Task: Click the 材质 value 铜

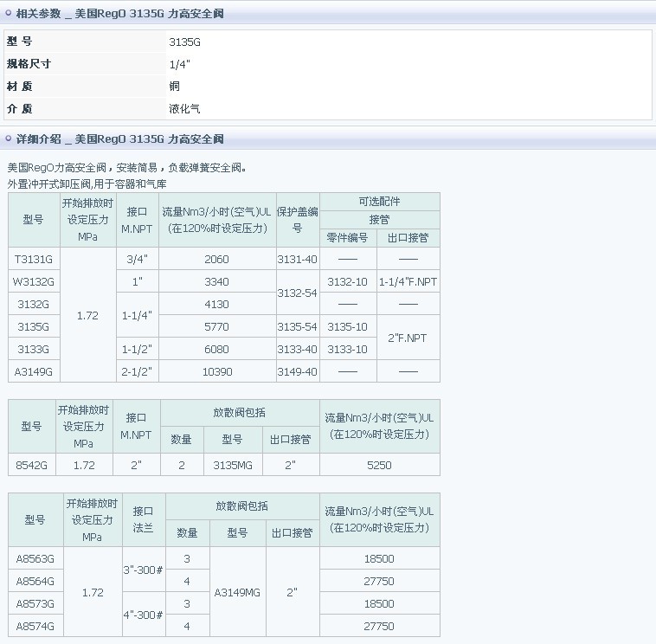Action: coord(175,87)
